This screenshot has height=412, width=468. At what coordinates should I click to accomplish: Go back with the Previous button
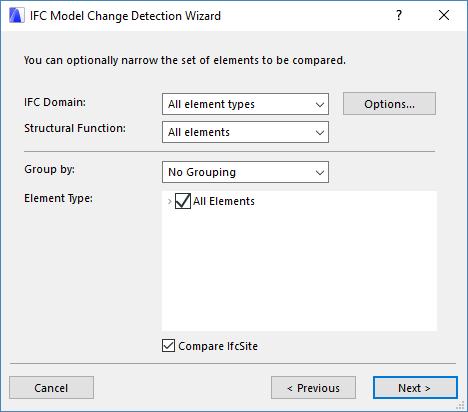coord(313,388)
